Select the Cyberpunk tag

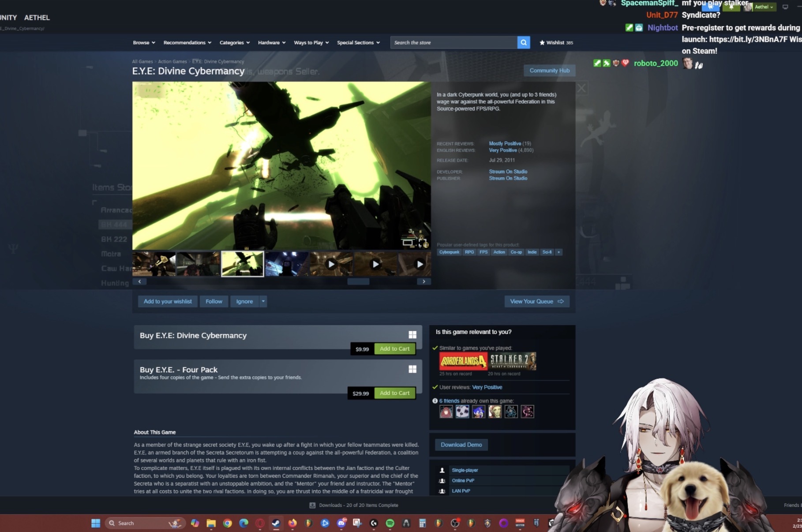[x=449, y=252]
